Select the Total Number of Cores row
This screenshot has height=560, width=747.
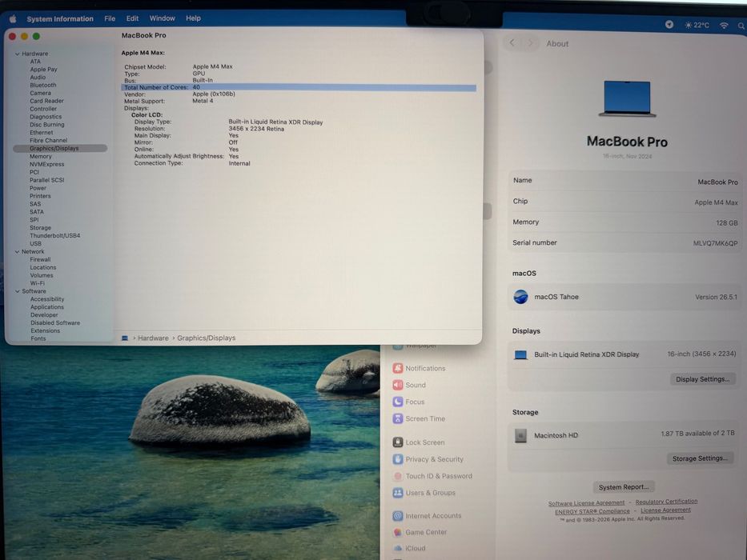tap(299, 88)
